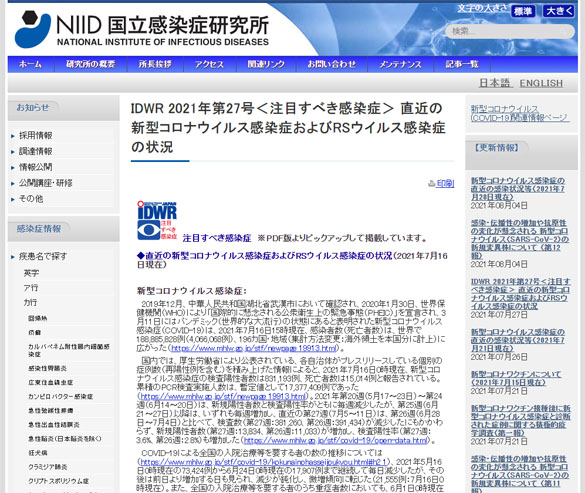Switch language to ENGLISH

click(541, 83)
